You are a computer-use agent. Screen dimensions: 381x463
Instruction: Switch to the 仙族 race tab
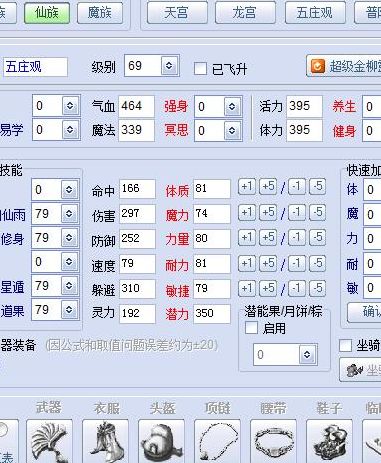tap(47, 13)
